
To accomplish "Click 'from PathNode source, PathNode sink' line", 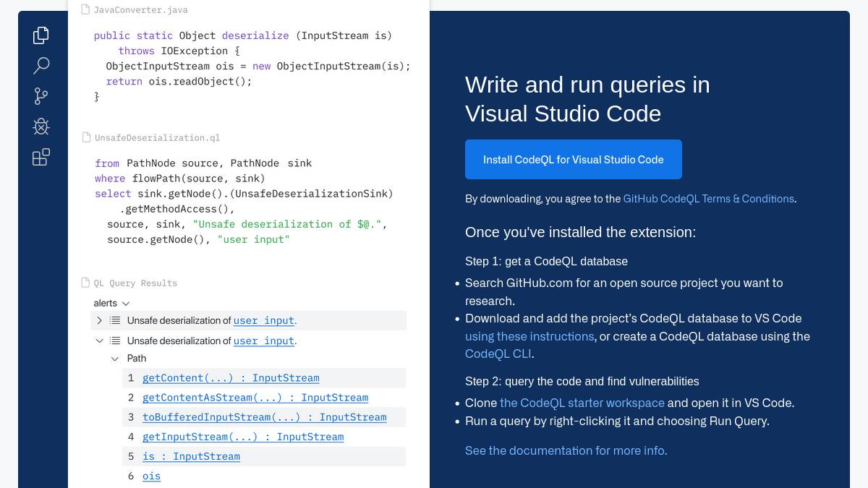I will coord(203,163).
